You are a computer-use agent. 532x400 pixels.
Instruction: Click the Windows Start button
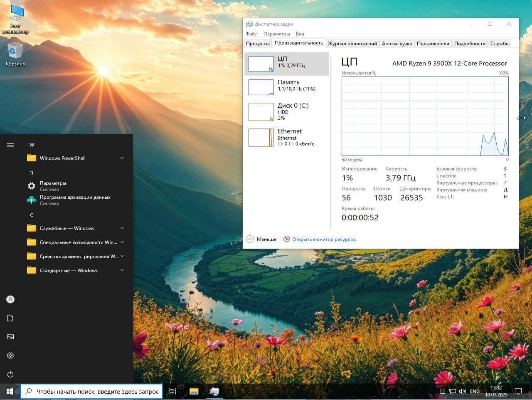point(10,391)
